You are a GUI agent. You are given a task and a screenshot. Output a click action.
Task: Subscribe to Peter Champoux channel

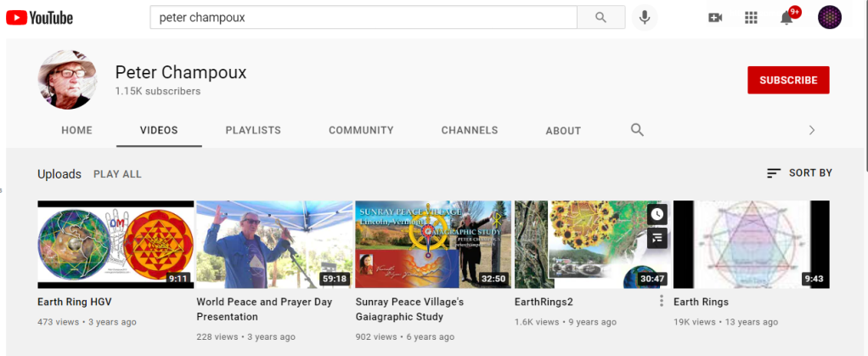click(x=788, y=80)
